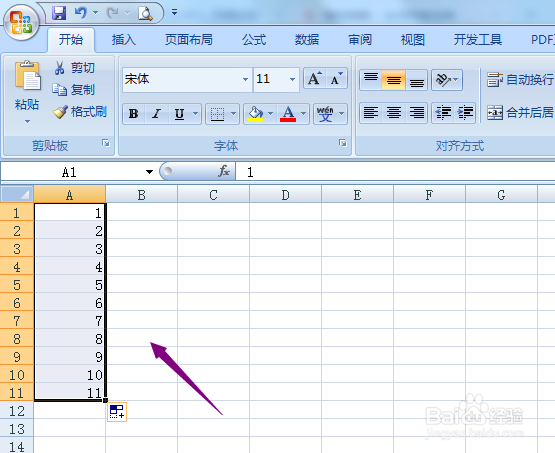The height and width of the screenshot is (453, 555).
Task: Click the Save icon in quick access toolbar
Action: click(x=59, y=13)
